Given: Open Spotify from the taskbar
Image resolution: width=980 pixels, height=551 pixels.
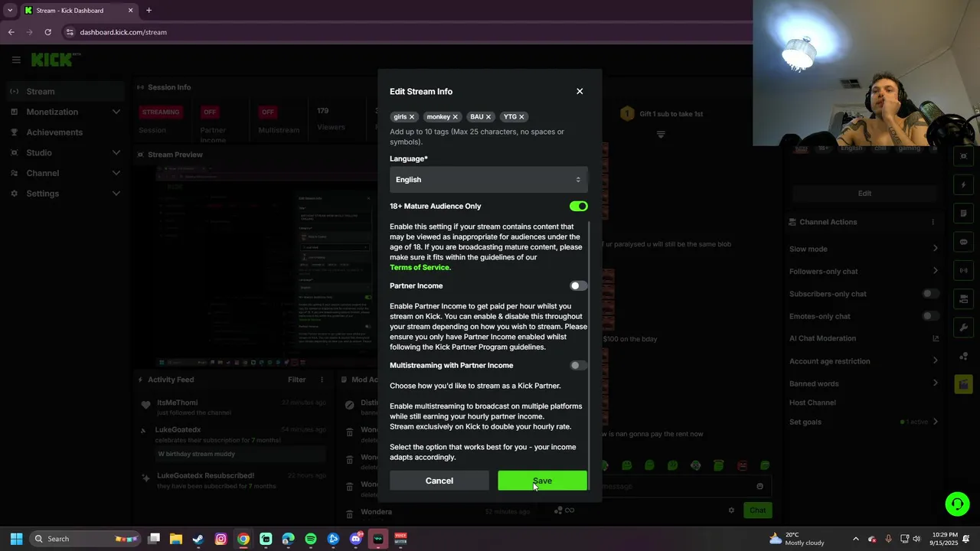Looking at the screenshot, I should (x=310, y=539).
